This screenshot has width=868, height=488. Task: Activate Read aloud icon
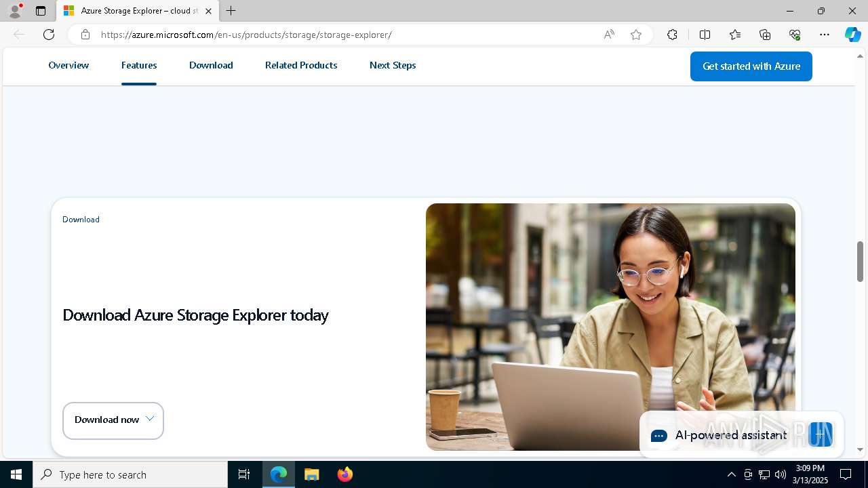coord(609,35)
